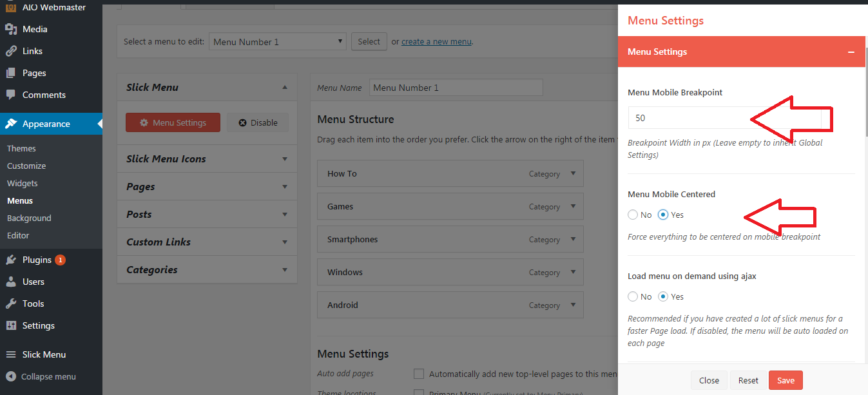Expand the Games menu item arrow
Screen dimensions: 868x395
pos(573,206)
